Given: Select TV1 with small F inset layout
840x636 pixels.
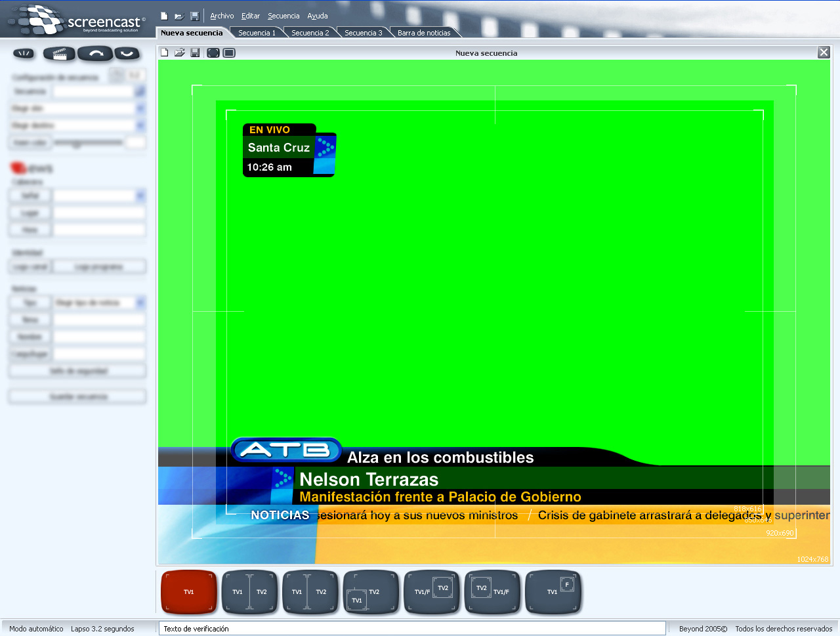Looking at the screenshot, I should tap(553, 591).
